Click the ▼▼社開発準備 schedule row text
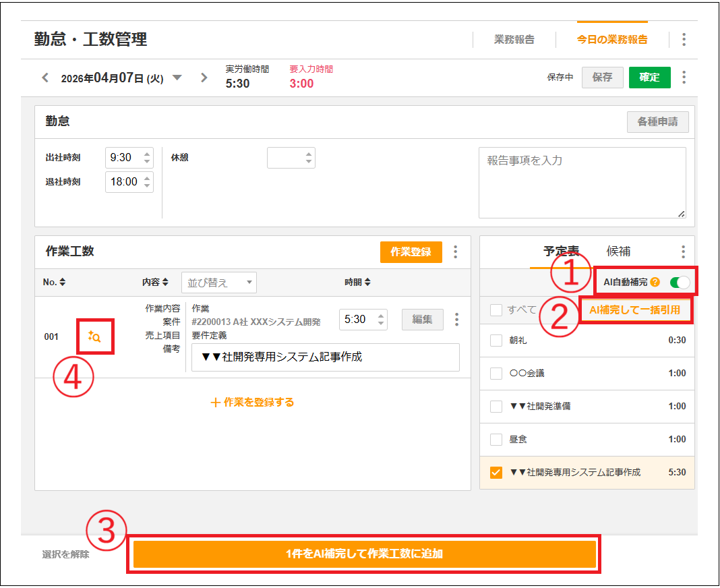The width and height of the screenshot is (720, 588). coord(540,407)
